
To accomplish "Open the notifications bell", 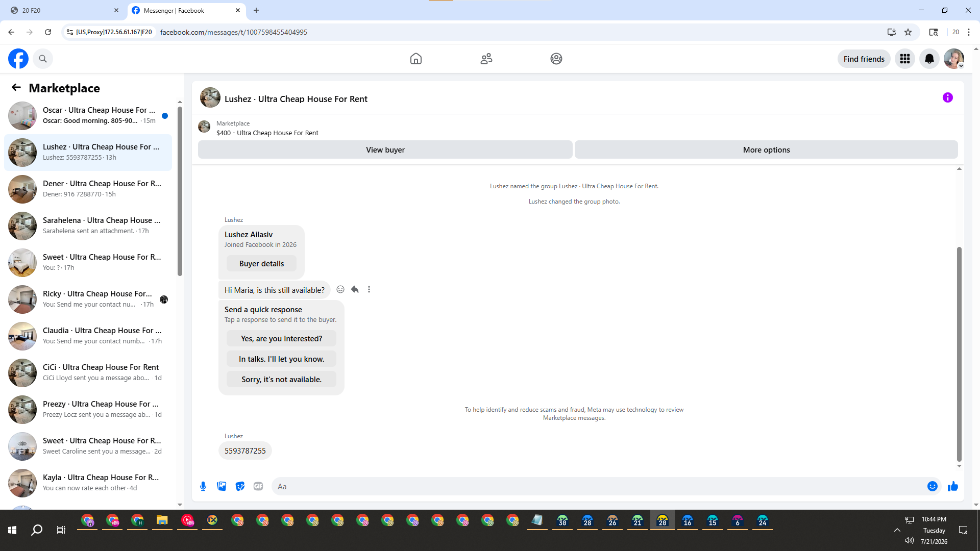I will click(x=929, y=59).
